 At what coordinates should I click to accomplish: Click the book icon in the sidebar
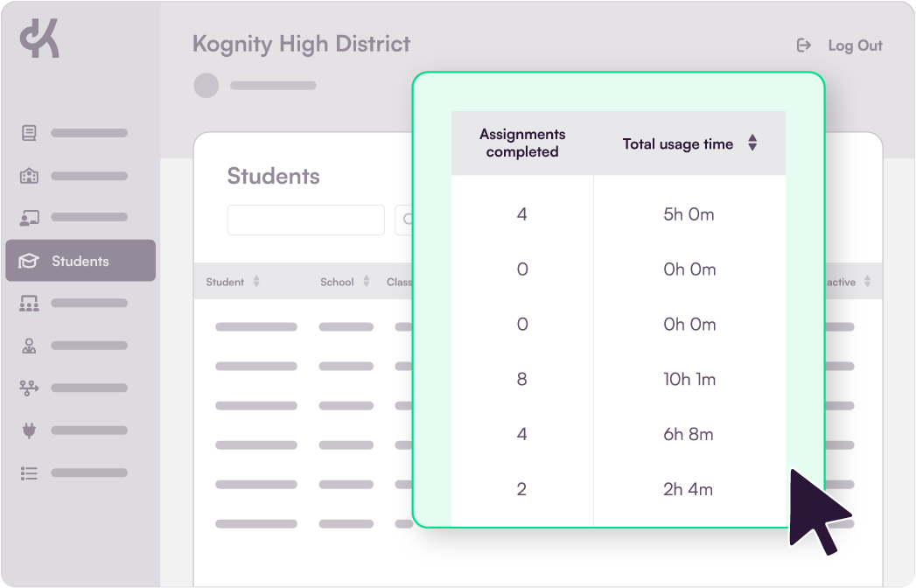click(29, 133)
